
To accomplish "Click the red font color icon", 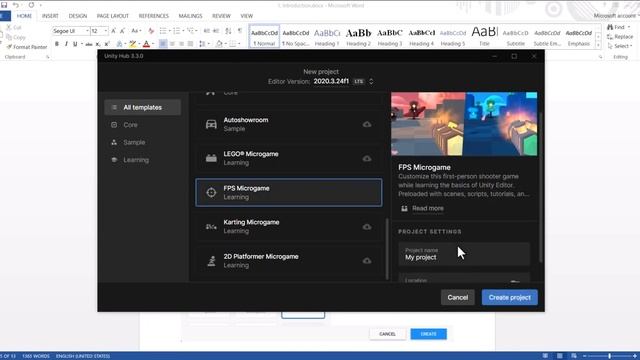I will click(146, 44).
